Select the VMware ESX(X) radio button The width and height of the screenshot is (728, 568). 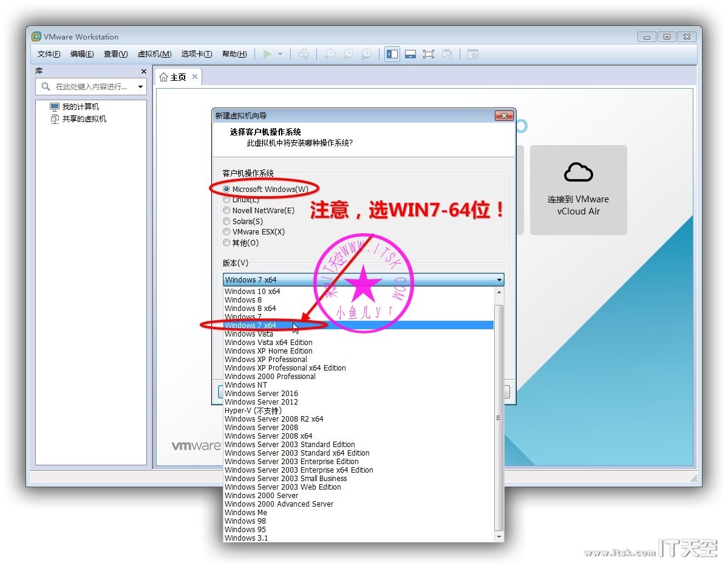[226, 231]
